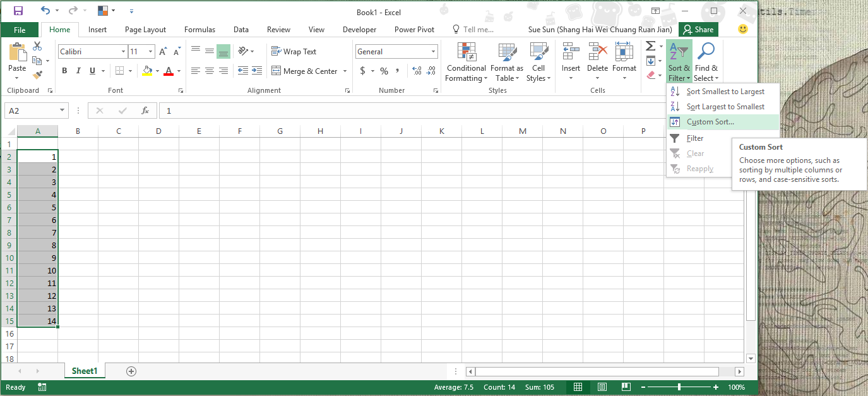Open the font size 11 dropdown
Image resolution: width=868 pixels, height=396 pixels.
pyautogui.click(x=150, y=52)
